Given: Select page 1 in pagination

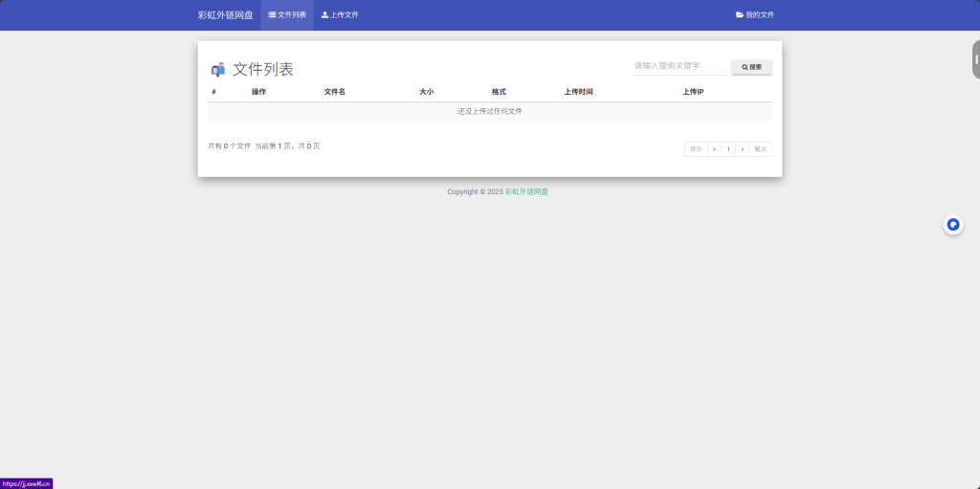Looking at the screenshot, I should click(728, 149).
